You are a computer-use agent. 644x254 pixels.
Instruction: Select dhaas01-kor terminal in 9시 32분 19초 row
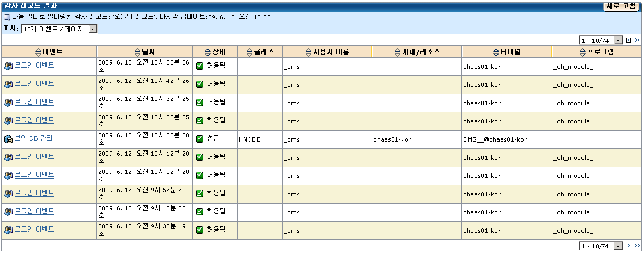pyautogui.click(x=482, y=231)
